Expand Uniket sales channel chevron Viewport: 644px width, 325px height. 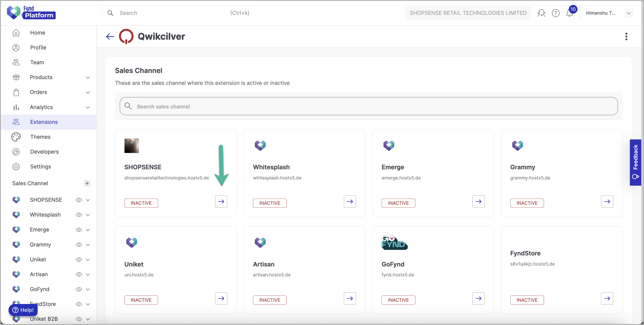88,259
